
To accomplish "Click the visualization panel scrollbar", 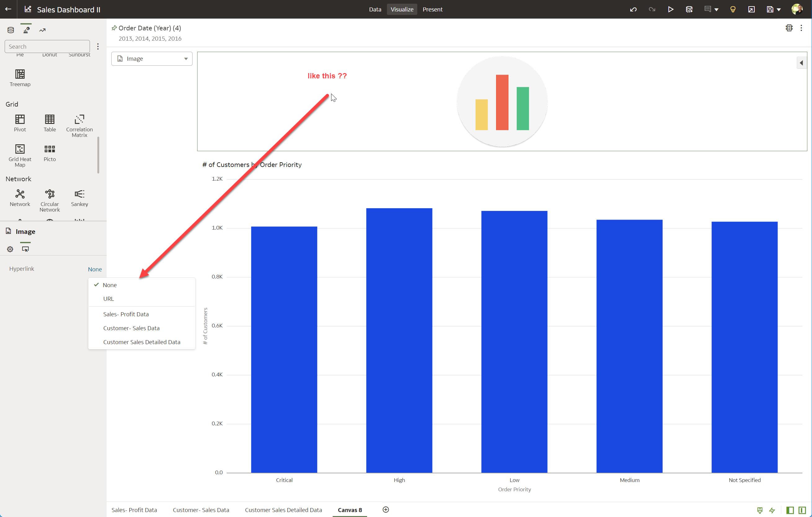I will [x=98, y=155].
